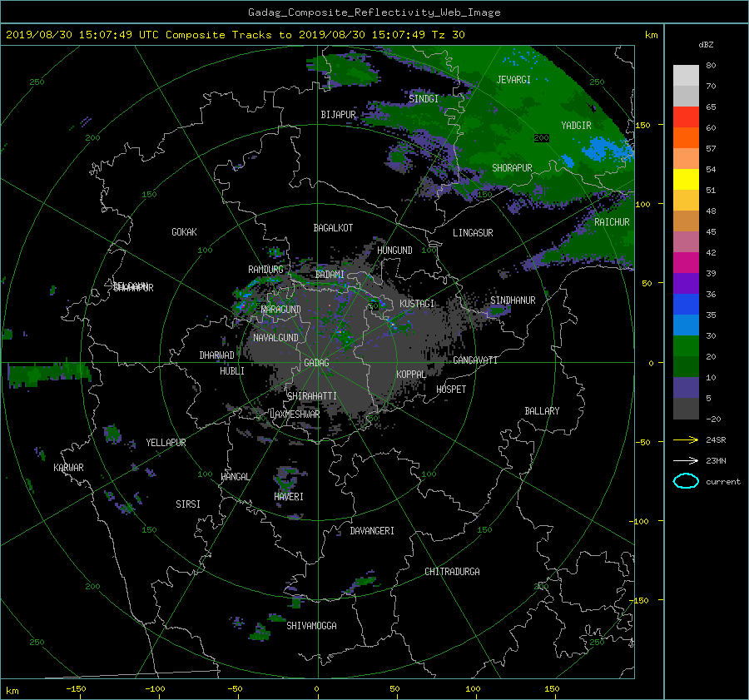749x700 pixels.
Task: Click the '57' dBZ legend value
Action: (x=711, y=149)
